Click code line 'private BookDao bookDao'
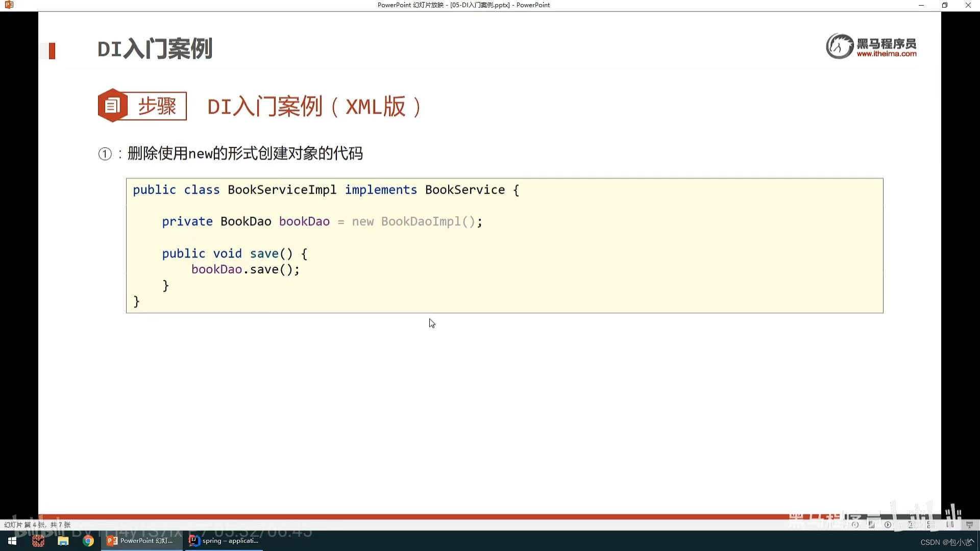Screen dimensions: 980x551 (x=246, y=221)
